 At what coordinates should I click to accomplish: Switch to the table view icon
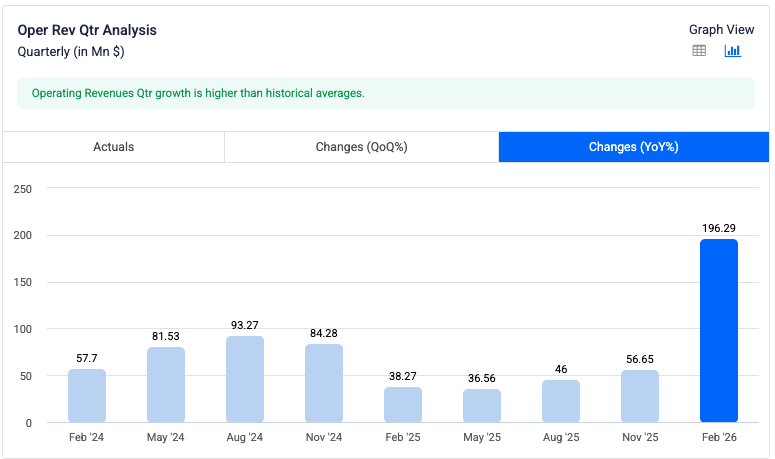pos(699,50)
